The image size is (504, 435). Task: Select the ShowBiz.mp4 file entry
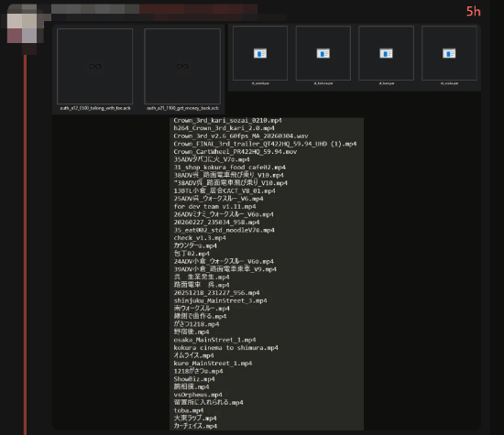tap(194, 379)
